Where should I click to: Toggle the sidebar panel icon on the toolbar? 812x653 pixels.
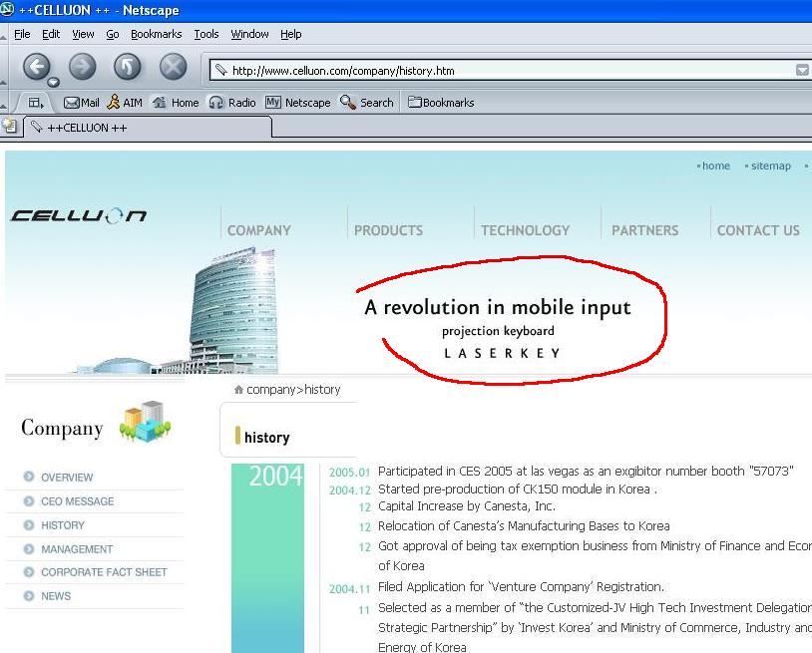click(x=36, y=103)
